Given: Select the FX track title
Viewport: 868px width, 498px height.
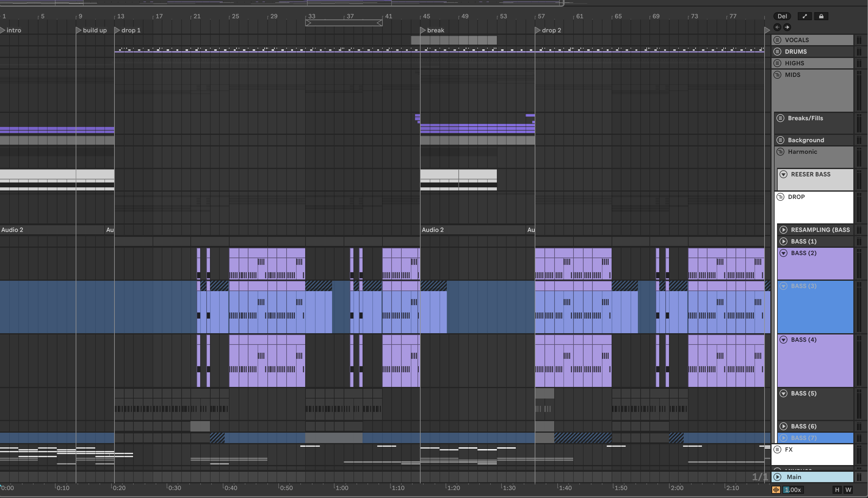Looking at the screenshot, I should (788, 449).
